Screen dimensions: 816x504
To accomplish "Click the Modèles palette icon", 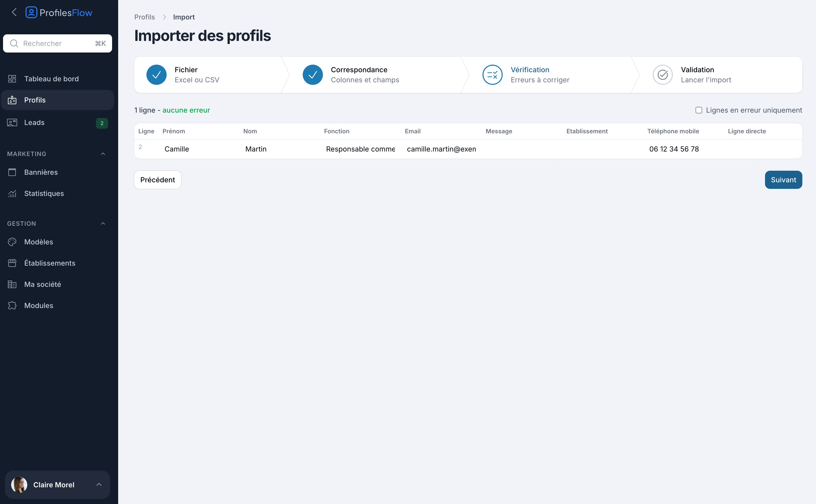I will (12, 242).
